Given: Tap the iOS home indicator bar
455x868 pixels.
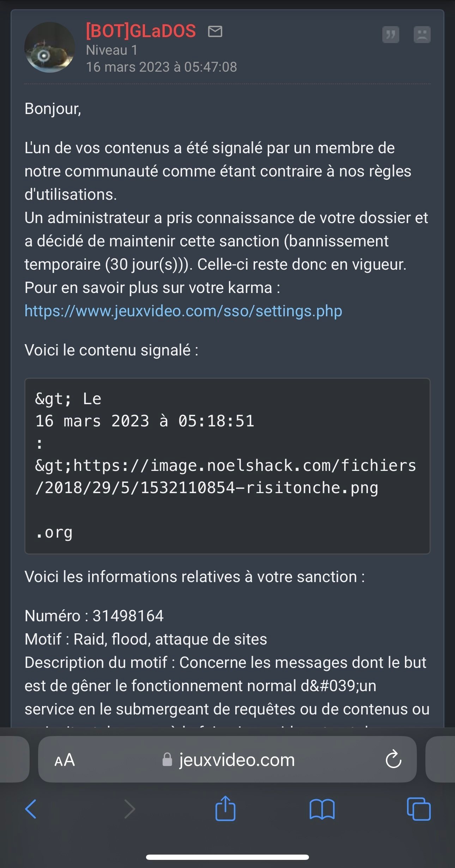Looking at the screenshot, I should pyautogui.click(x=227, y=857).
